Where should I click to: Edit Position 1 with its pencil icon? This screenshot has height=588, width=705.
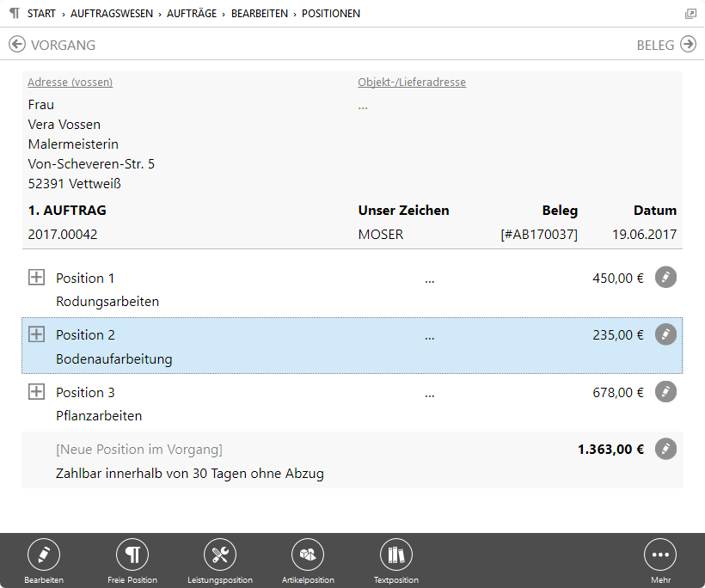665,277
